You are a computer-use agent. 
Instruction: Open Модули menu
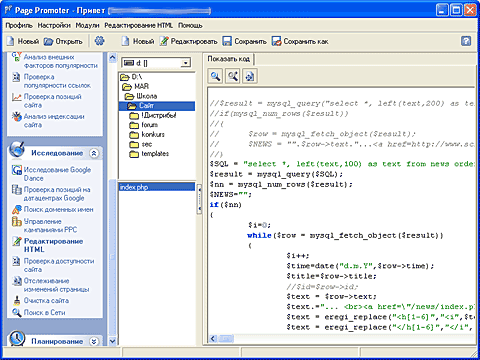click(x=87, y=25)
